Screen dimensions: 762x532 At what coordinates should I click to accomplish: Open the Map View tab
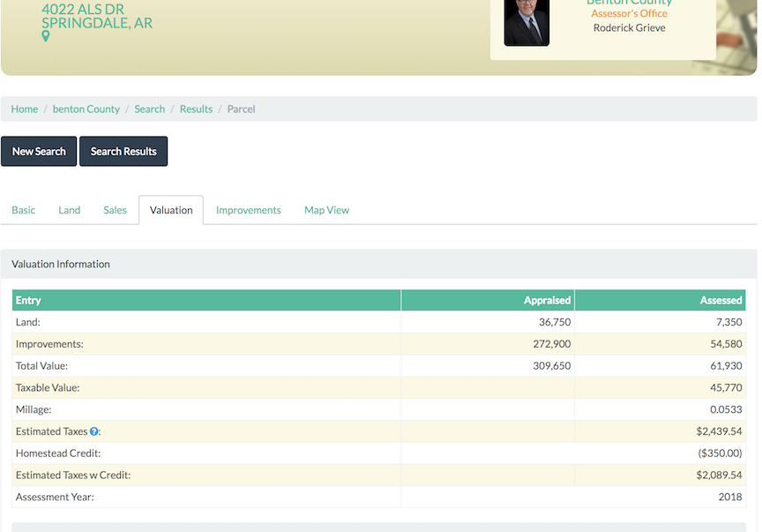(x=326, y=210)
